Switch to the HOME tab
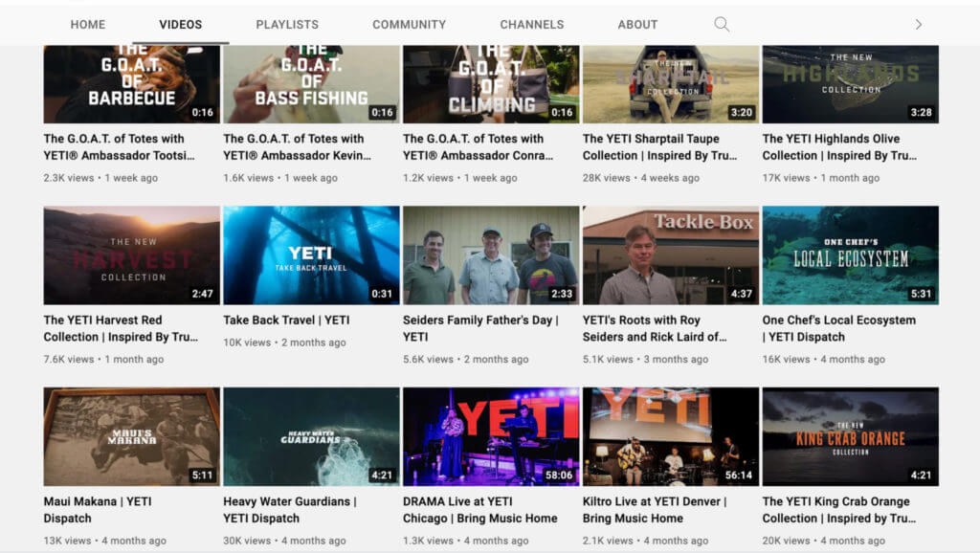 [x=88, y=25]
